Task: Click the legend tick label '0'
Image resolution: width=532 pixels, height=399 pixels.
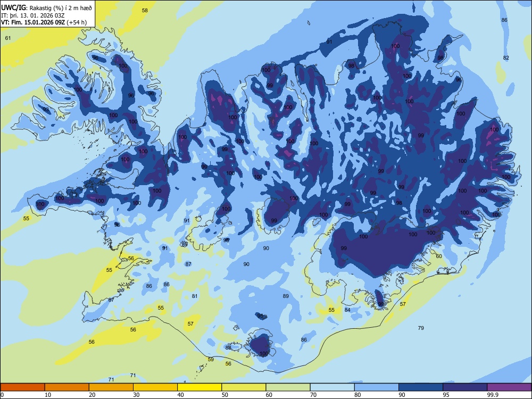Action: pyautogui.click(x=2, y=395)
